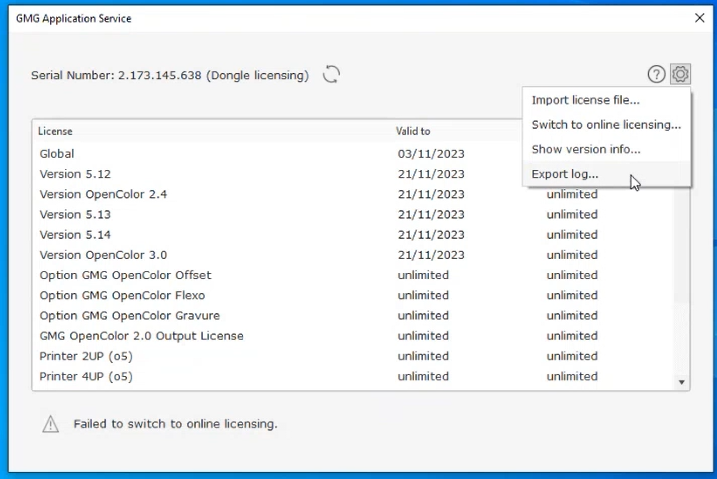This screenshot has height=479, width=717.
Task: Click the Valid to column header
Action: 413,131
